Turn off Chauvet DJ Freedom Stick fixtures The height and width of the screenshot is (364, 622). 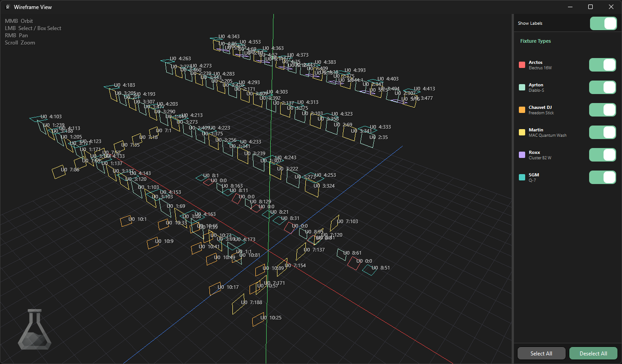point(603,110)
